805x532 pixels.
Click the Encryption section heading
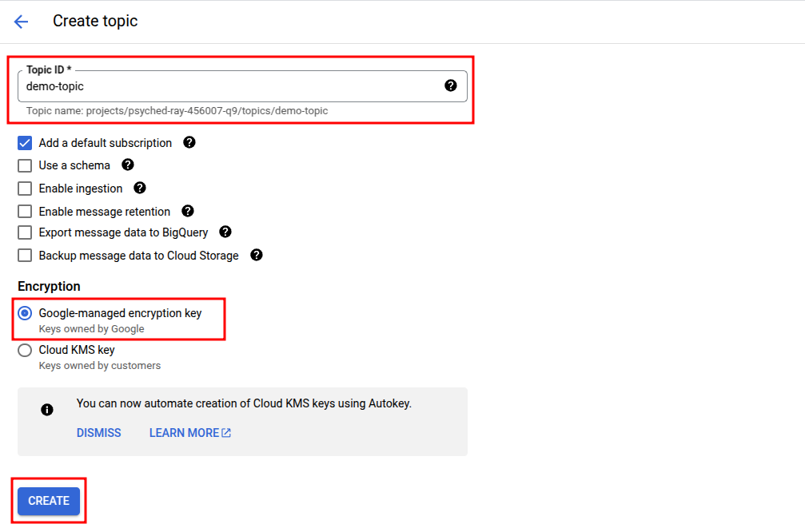pyautogui.click(x=50, y=286)
